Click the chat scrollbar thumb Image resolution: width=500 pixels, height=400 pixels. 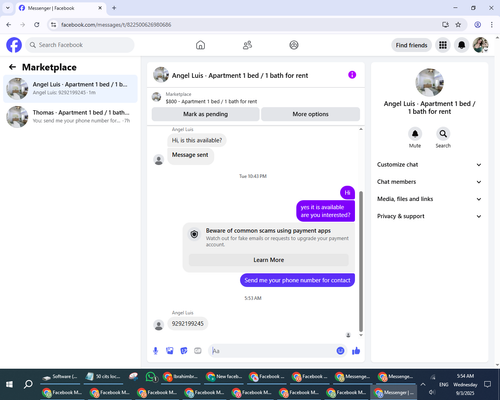click(x=361, y=261)
